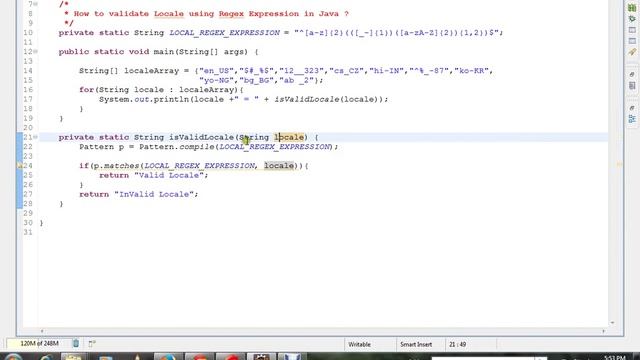Viewport: 640px width, 360px height.
Task: Collapse the main method at line 12
Action: point(36,52)
